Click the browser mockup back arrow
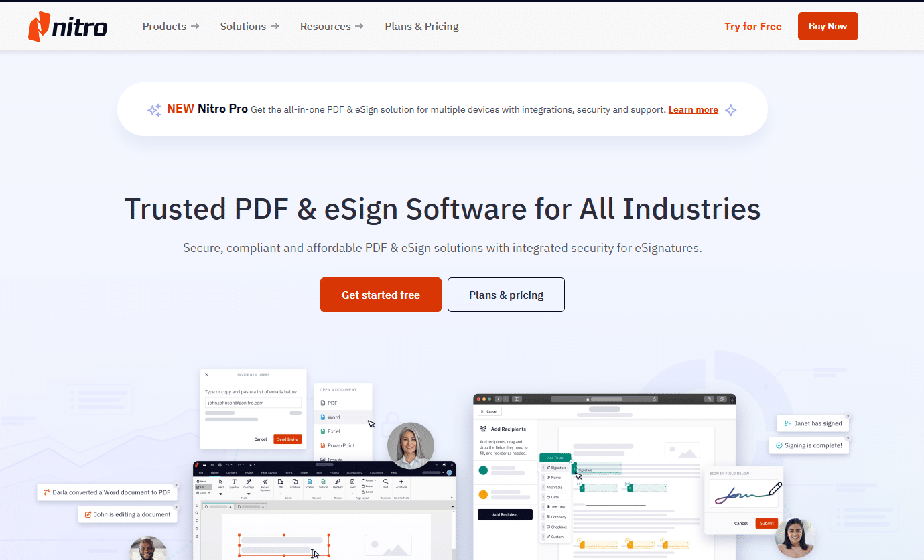The height and width of the screenshot is (560, 924). (498, 399)
